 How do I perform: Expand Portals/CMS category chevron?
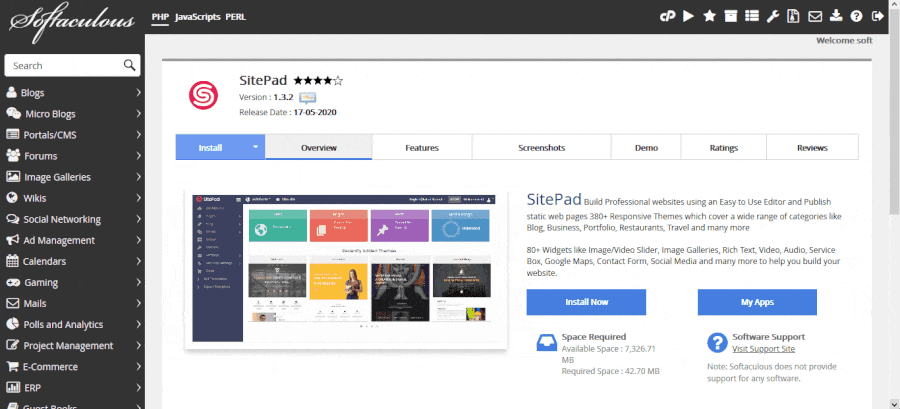tap(138, 135)
